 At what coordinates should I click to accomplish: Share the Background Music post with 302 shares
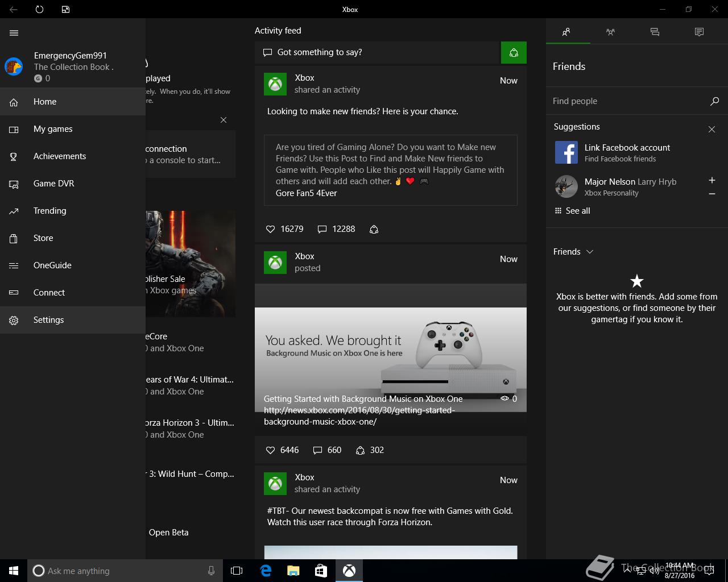coord(360,450)
